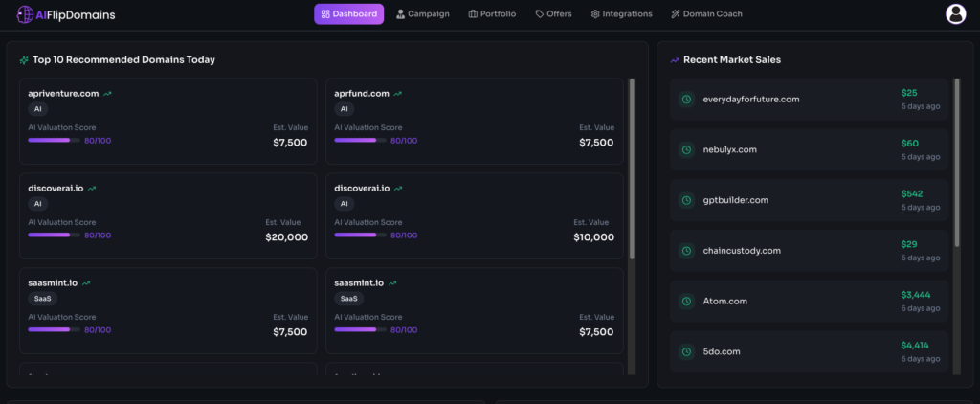The width and height of the screenshot is (980, 404).
Task: Select discoverai.io listed at $10,000
Action: pos(475,215)
